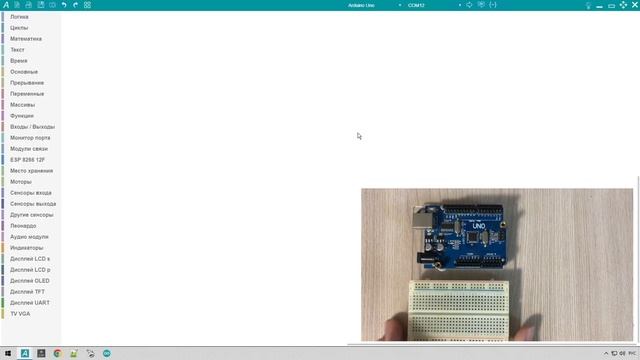
Task: Click the РУС language indicator
Action: tap(632, 353)
